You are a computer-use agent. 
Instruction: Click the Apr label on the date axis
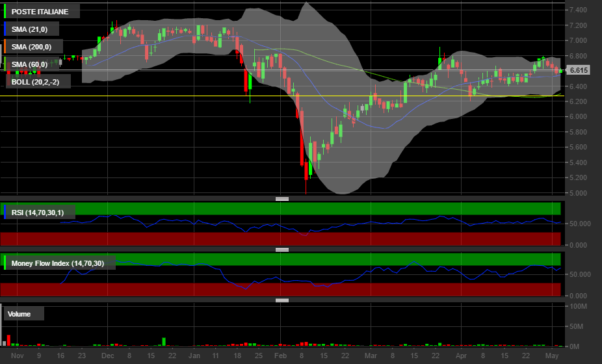click(x=461, y=356)
